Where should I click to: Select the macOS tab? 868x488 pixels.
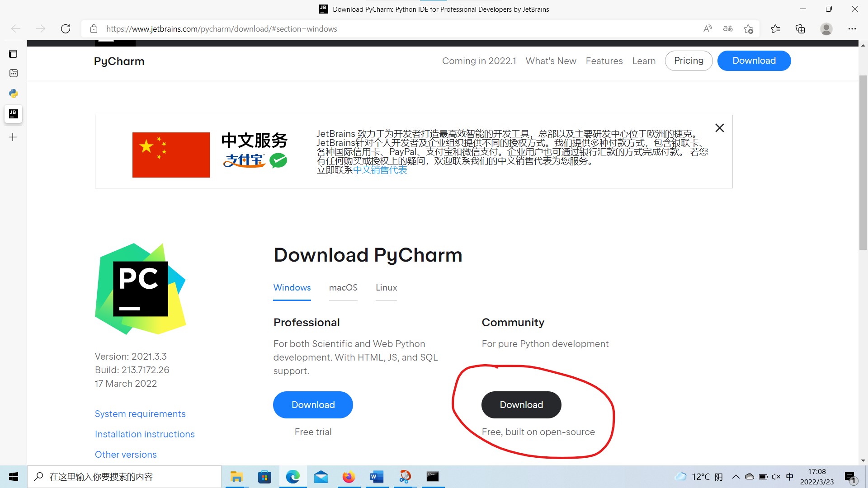343,287
